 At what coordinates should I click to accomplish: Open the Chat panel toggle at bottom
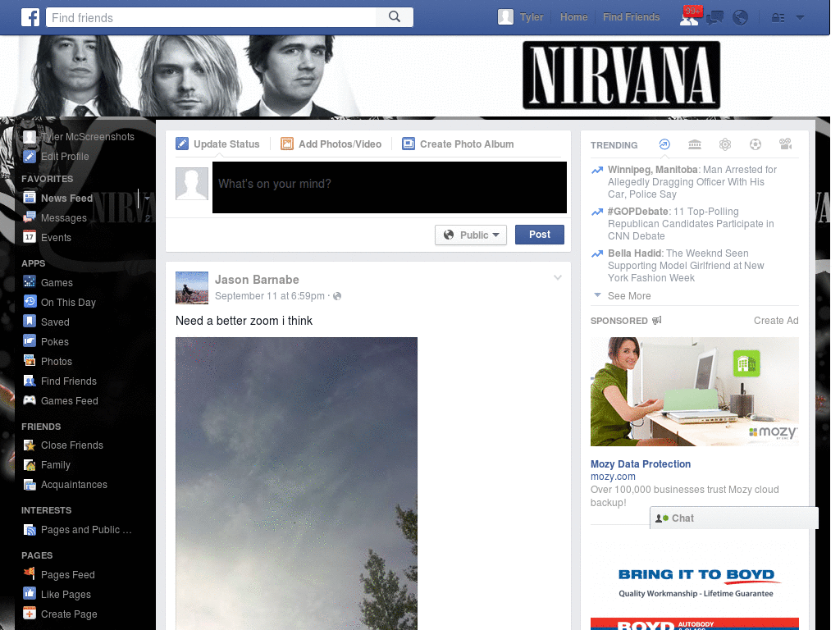[x=682, y=518]
